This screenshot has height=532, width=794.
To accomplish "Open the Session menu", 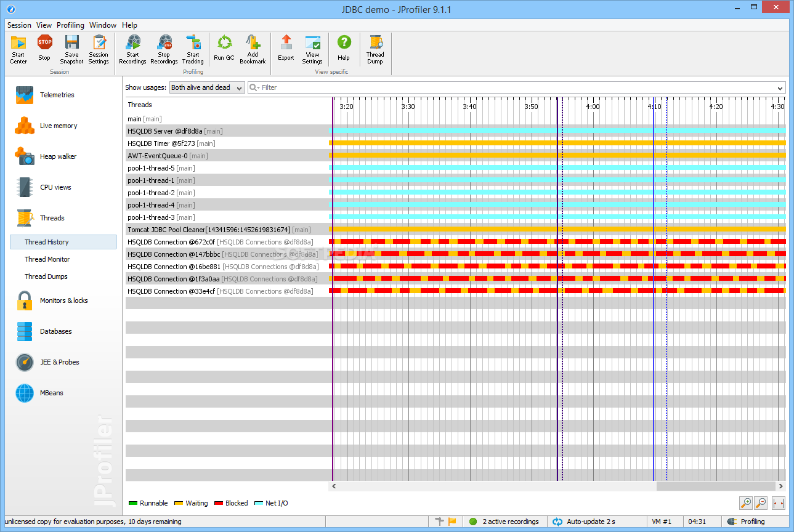I will tap(19, 25).
